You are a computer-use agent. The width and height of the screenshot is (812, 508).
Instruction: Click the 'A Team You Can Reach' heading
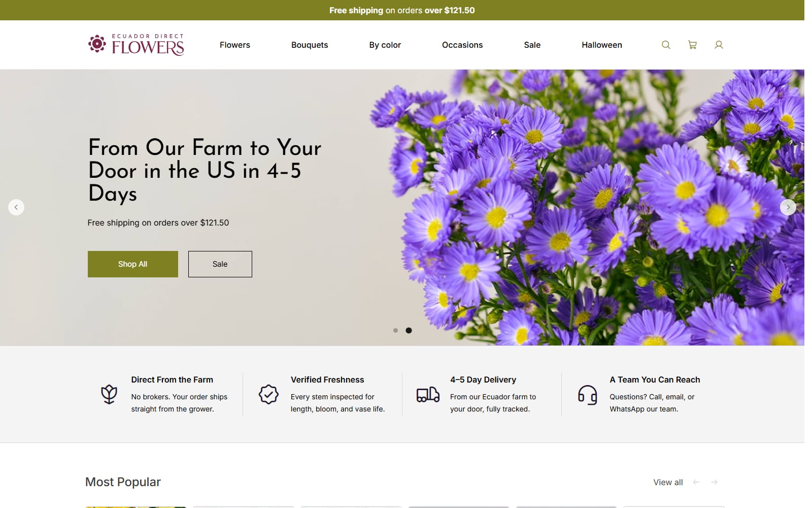coord(655,379)
